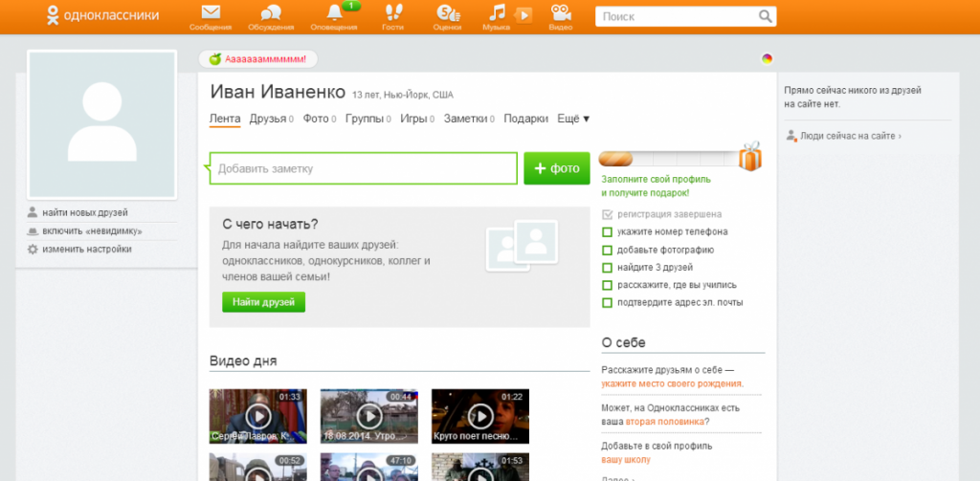Viewport: 980px width, 481px height.
Task: Check найдите 3 друзей box
Action: (607, 268)
